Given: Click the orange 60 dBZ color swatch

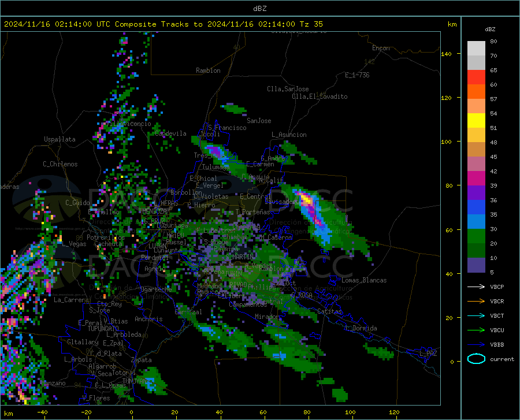Looking at the screenshot, I should click(x=476, y=91).
